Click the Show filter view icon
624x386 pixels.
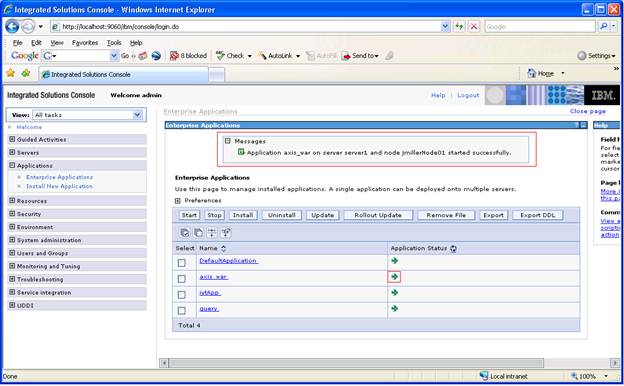pos(212,233)
